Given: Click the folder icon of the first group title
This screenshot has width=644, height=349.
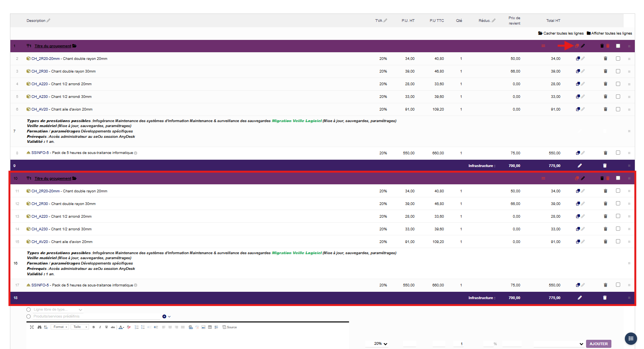Looking at the screenshot, I should [74, 46].
